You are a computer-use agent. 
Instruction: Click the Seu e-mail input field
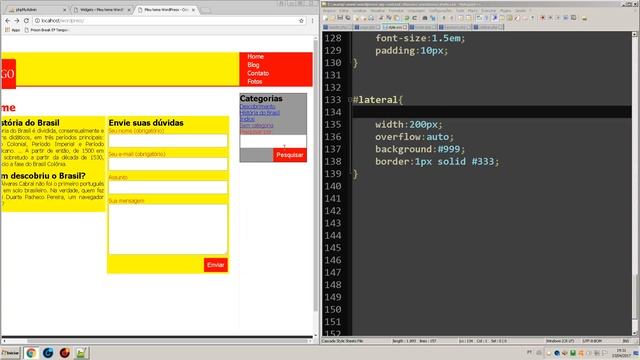tap(168, 164)
